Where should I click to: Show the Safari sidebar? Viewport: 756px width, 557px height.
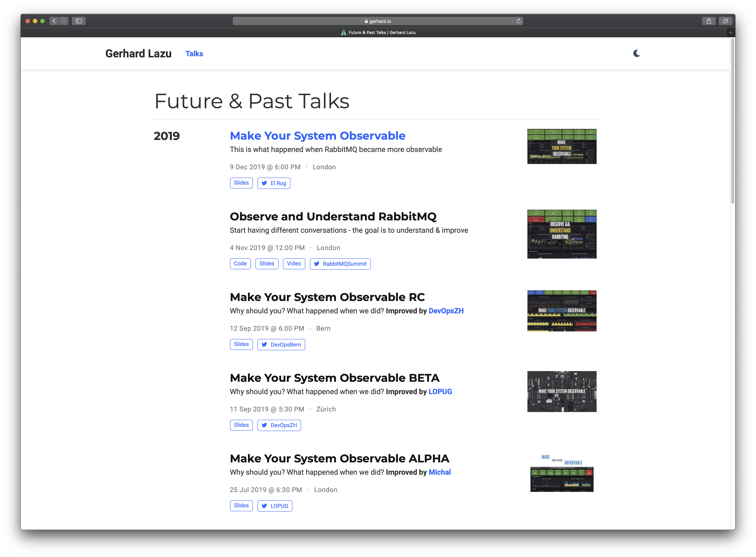[x=79, y=21]
